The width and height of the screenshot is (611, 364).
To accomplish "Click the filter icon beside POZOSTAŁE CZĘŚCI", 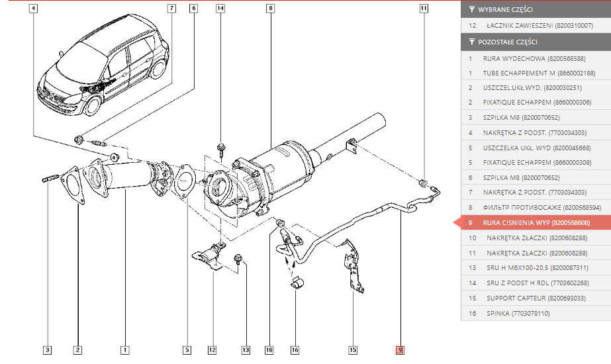I will 471,42.
